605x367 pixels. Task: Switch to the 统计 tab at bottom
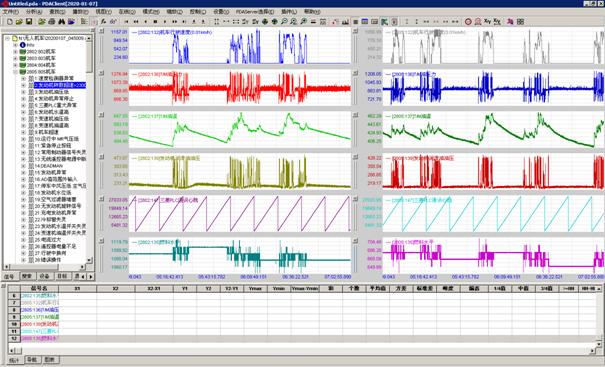(14, 360)
